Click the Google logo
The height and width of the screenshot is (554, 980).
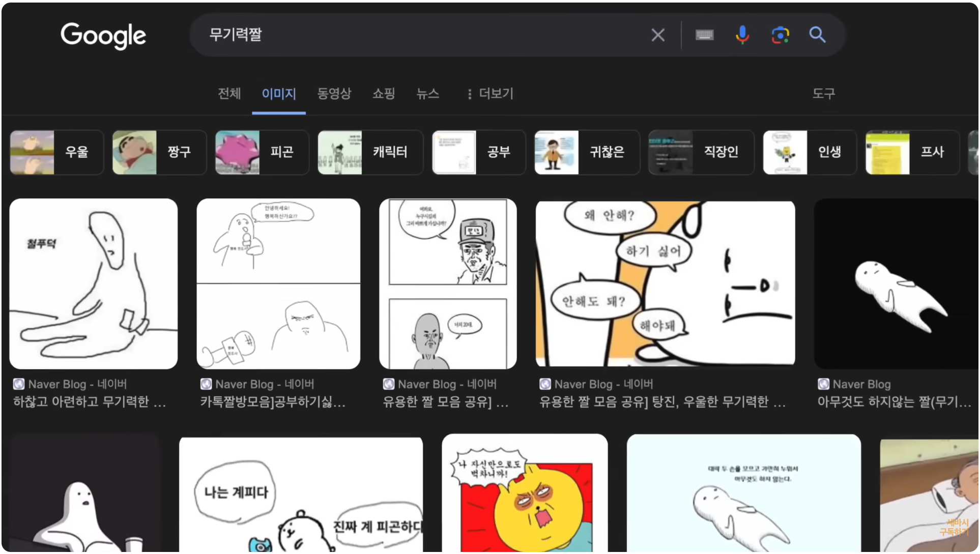point(103,35)
